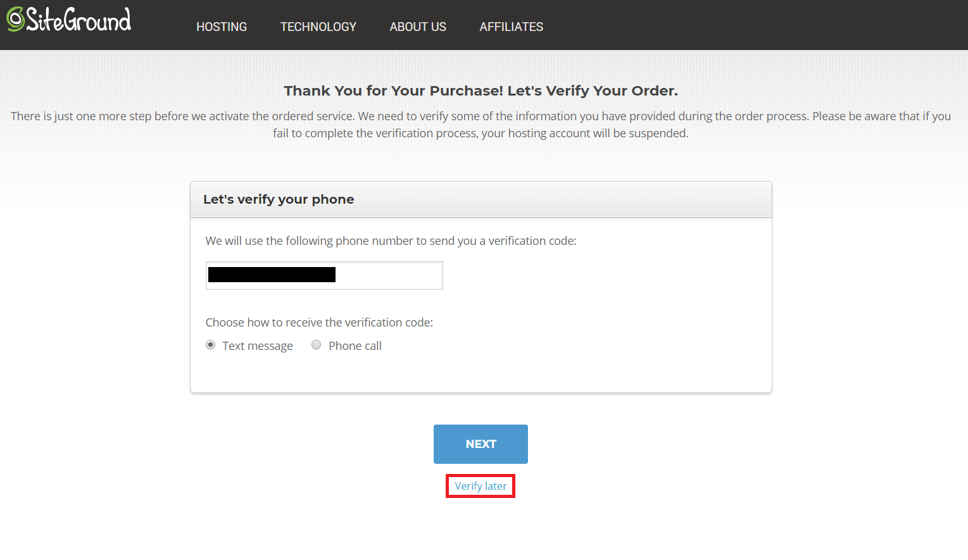
Task: Click the blacked-out phone number
Action: (x=272, y=275)
